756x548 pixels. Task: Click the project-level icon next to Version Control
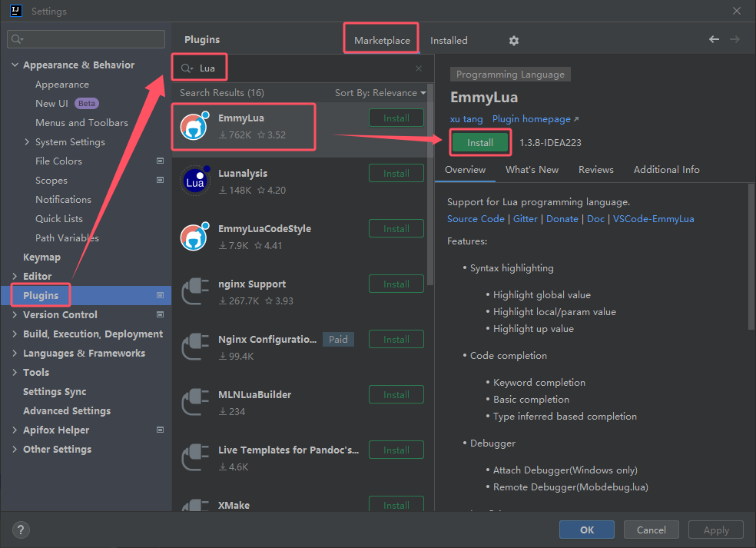pyautogui.click(x=160, y=314)
